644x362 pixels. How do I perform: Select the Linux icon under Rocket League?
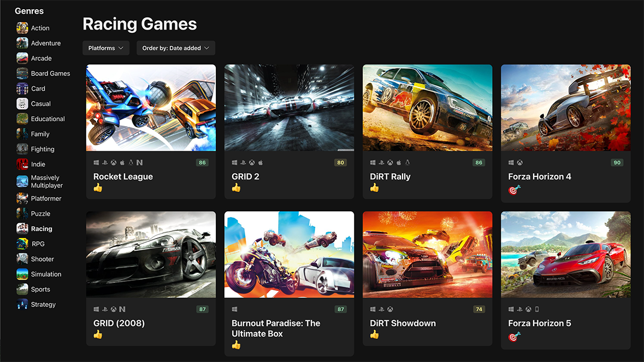point(131,162)
